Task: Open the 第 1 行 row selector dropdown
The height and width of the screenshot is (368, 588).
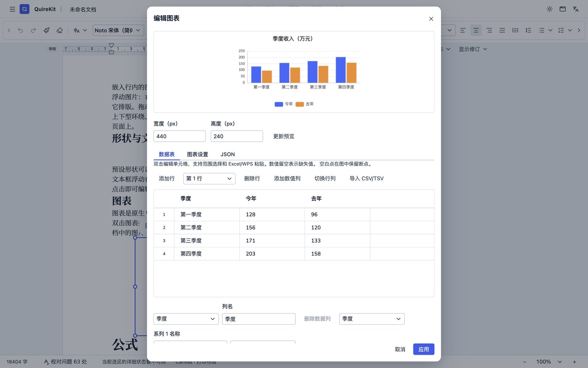Action: tap(209, 178)
